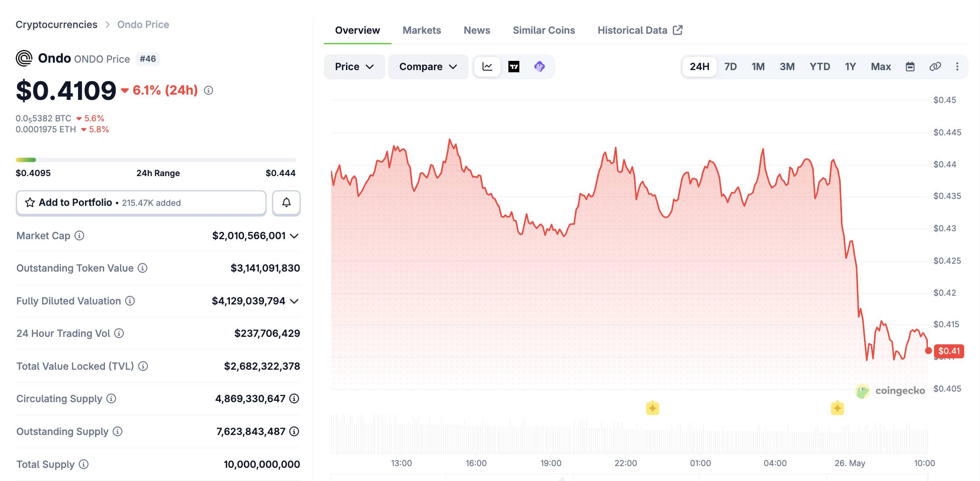Image resolution: width=980 pixels, height=481 pixels.
Task: Open Total Value Locked info icon
Action: [x=143, y=366]
